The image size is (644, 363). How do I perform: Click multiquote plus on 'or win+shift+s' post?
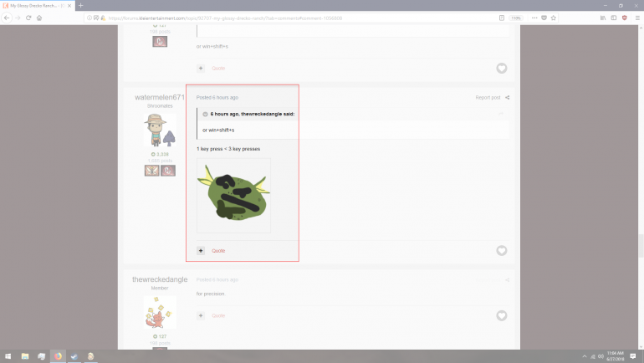point(201,68)
